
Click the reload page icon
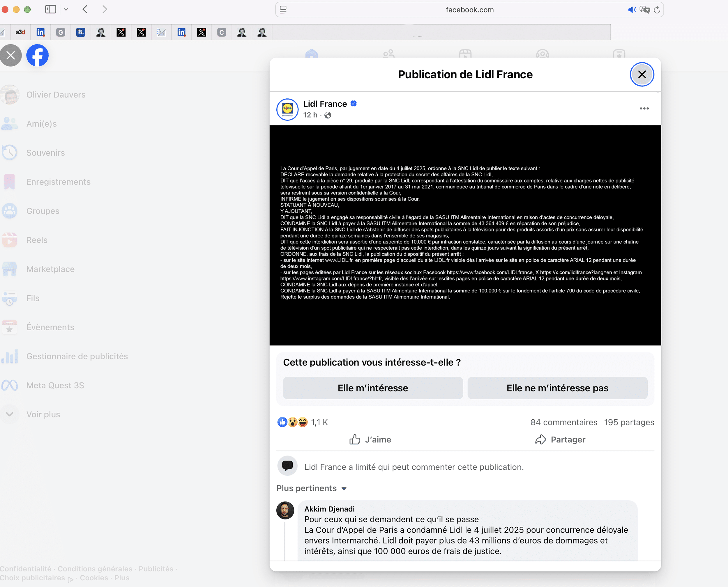(657, 10)
